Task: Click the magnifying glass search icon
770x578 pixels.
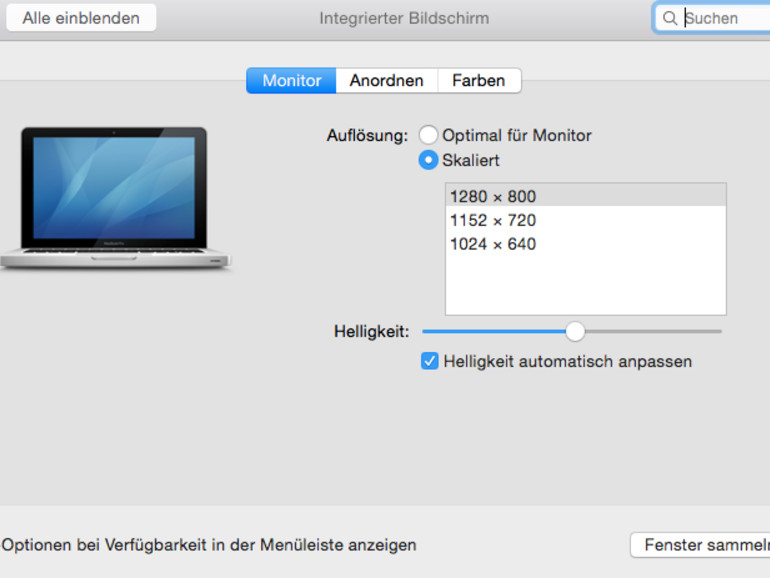Action: 669,18
